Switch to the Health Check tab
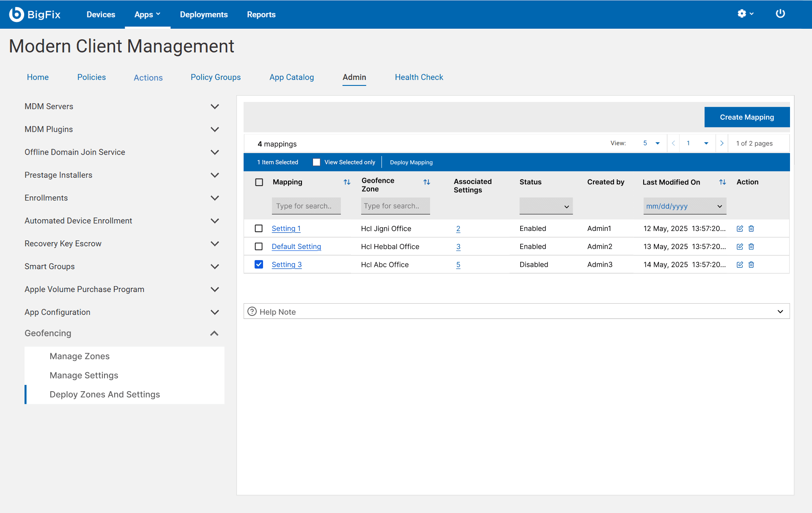The image size is (812, 513). (419, 77)
